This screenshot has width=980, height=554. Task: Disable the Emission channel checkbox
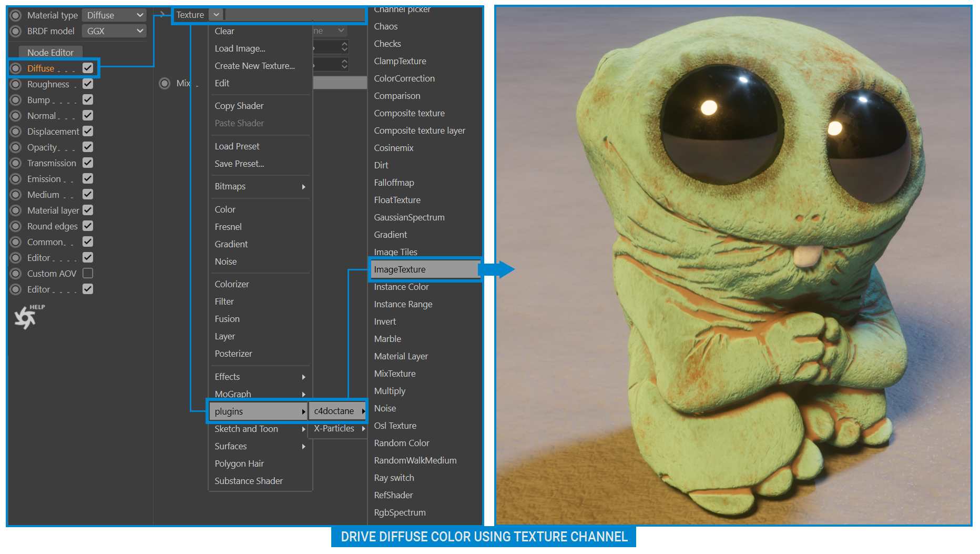pos(88,179)
